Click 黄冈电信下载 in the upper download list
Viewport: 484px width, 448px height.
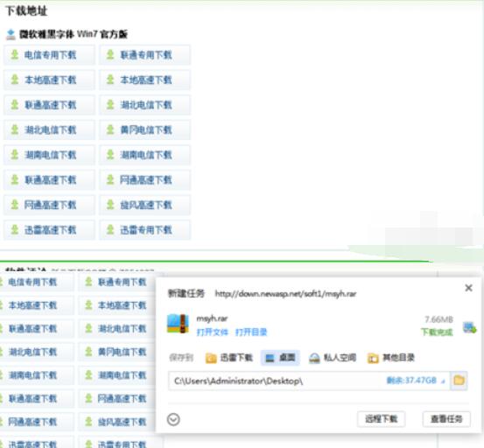144,129
